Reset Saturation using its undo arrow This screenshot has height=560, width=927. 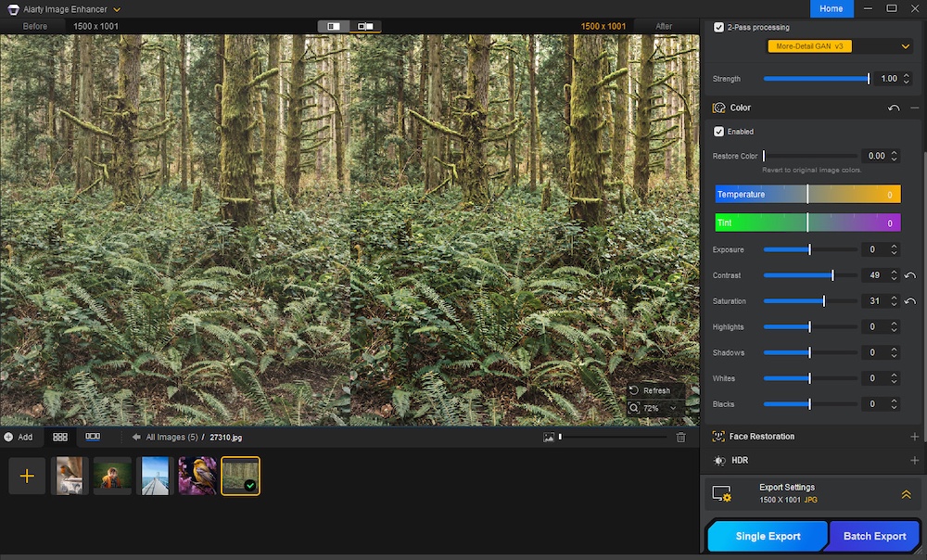(909, 301)
